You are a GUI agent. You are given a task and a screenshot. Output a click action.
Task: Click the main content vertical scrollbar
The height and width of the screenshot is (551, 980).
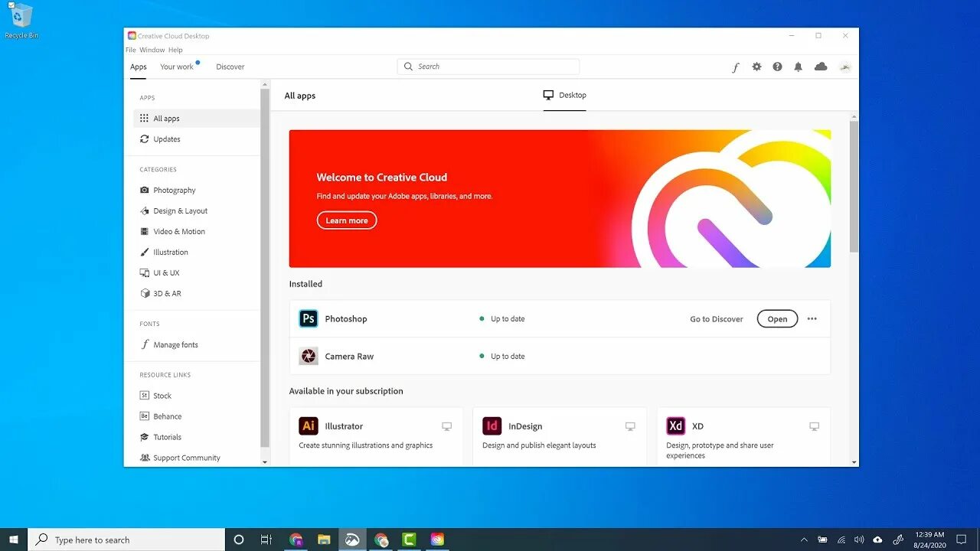pos(854,187)
